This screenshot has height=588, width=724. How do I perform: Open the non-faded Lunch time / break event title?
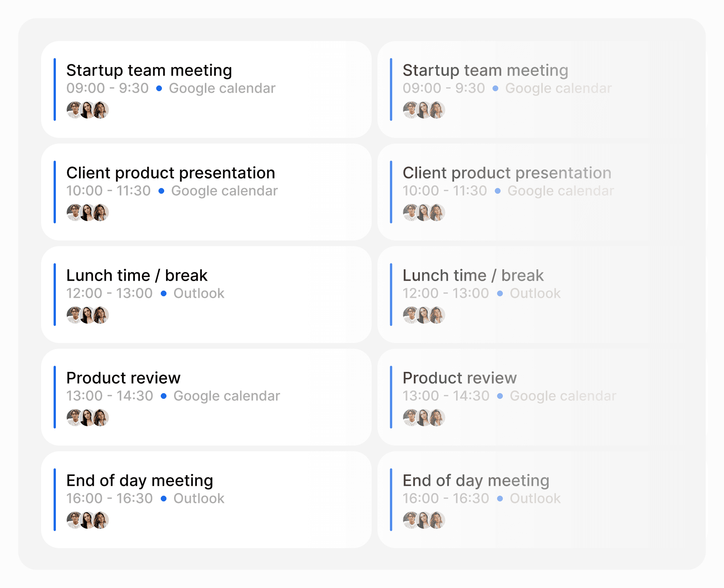[137, 276]
